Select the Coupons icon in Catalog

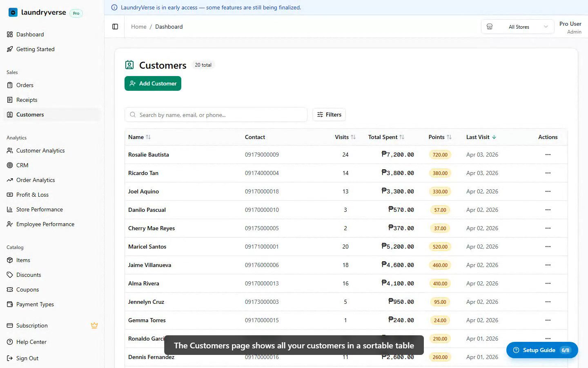10,289
